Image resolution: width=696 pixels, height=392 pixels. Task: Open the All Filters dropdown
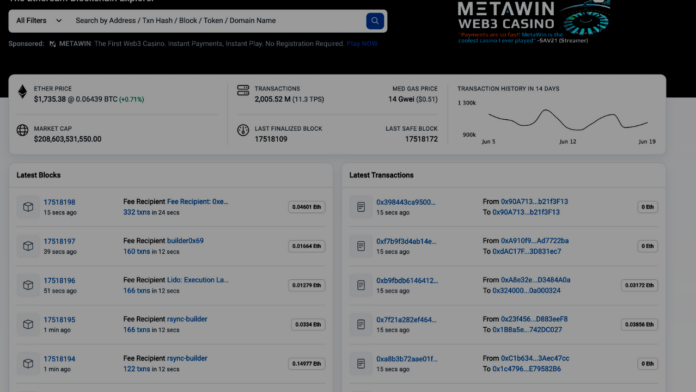39,21
